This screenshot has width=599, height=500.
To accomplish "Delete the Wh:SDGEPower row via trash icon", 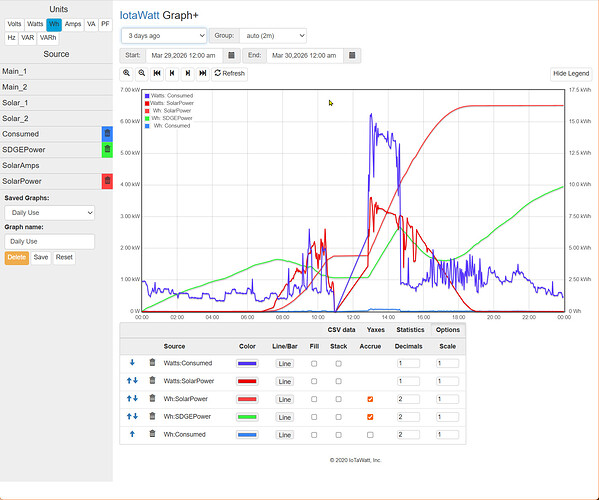I will (152, 416).
